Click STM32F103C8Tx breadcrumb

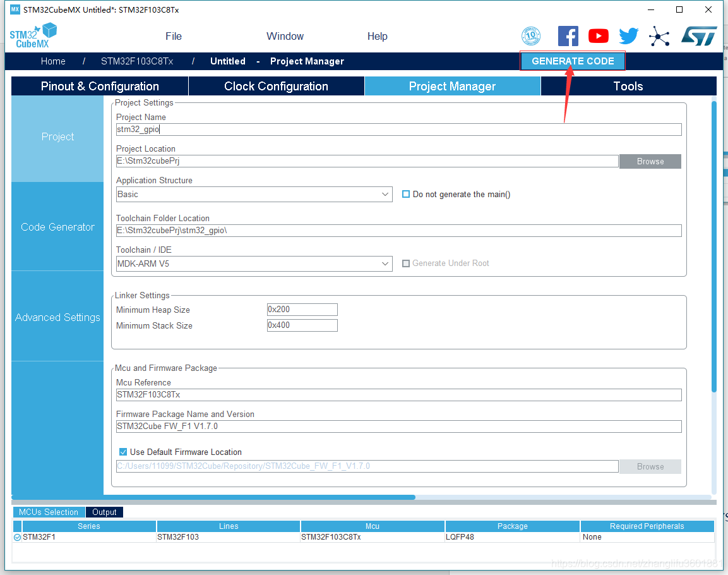pyautogui.click(x=137, y=61)
